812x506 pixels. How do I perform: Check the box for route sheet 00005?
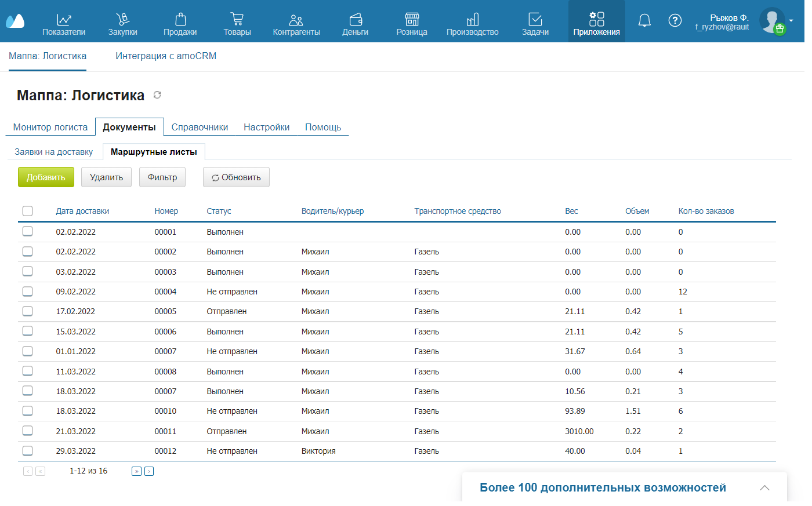[28, 311]
